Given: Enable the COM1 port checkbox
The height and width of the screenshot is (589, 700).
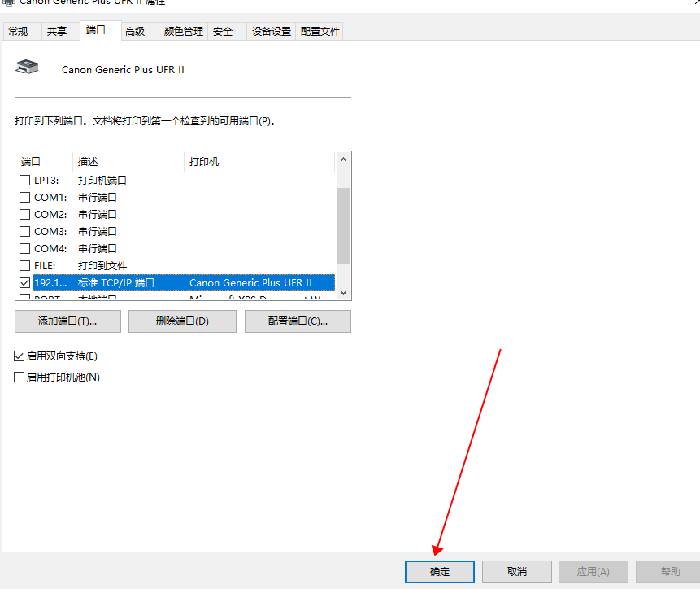Looking at the screenshot, I should tap(25, 198).
